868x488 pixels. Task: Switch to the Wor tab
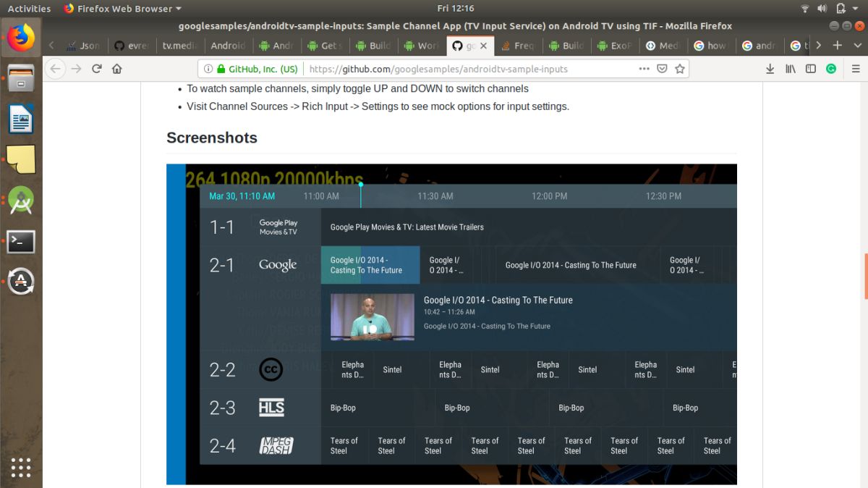[422, 45]
